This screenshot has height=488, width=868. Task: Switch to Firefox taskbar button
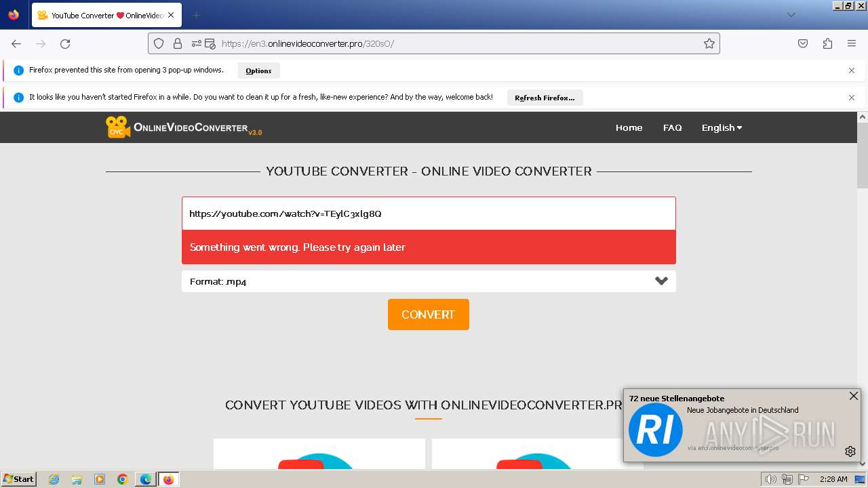click(168, 479)
